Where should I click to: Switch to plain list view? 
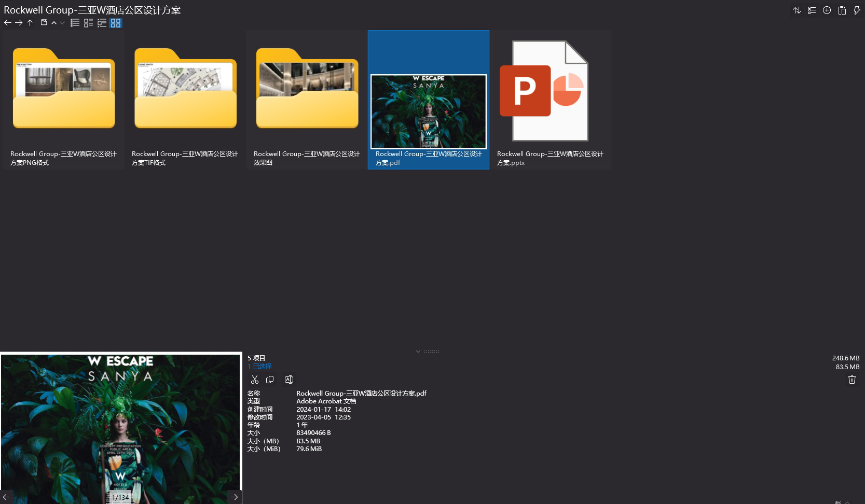[75, 23]
